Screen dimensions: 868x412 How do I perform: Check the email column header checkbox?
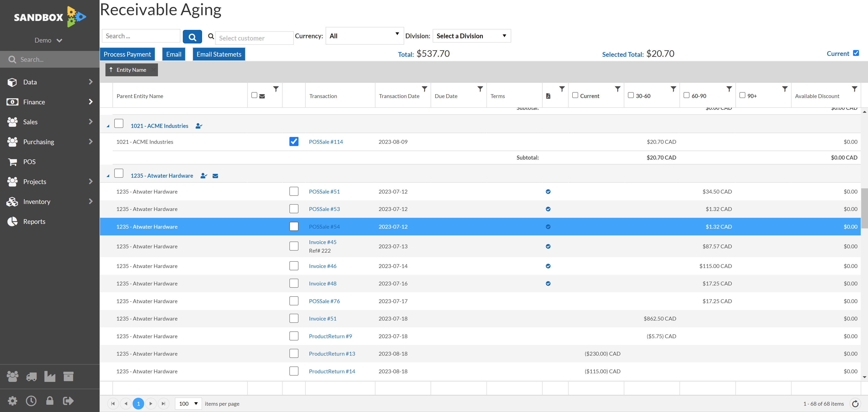254,95
